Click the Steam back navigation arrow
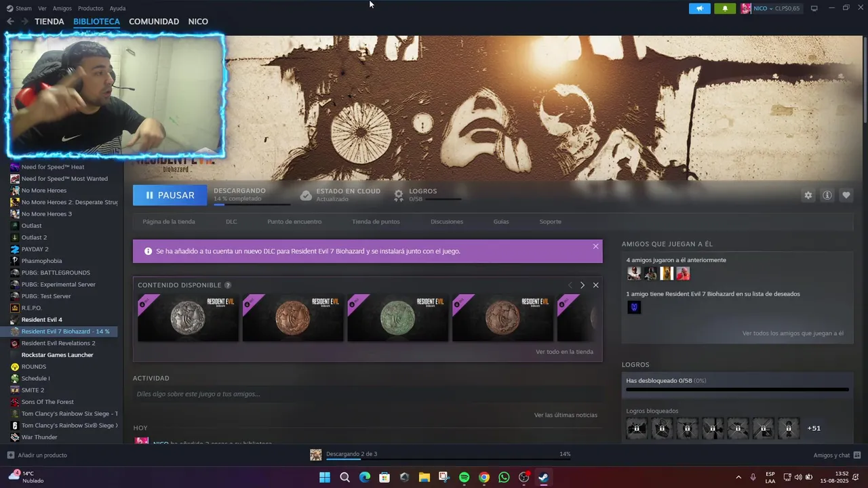Image resolution: width=868 pixels, height=488 pixels. click(10, 22)
